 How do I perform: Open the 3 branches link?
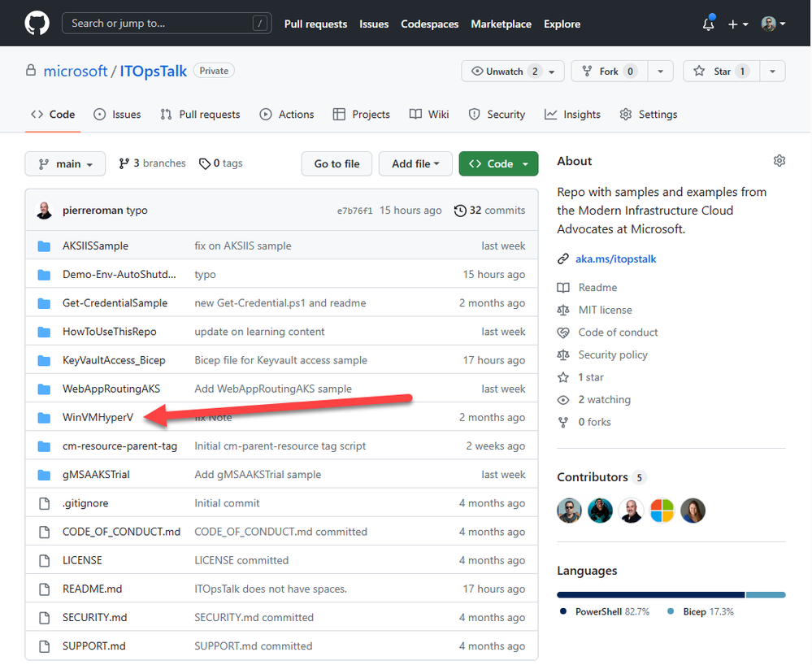[152, 163]
